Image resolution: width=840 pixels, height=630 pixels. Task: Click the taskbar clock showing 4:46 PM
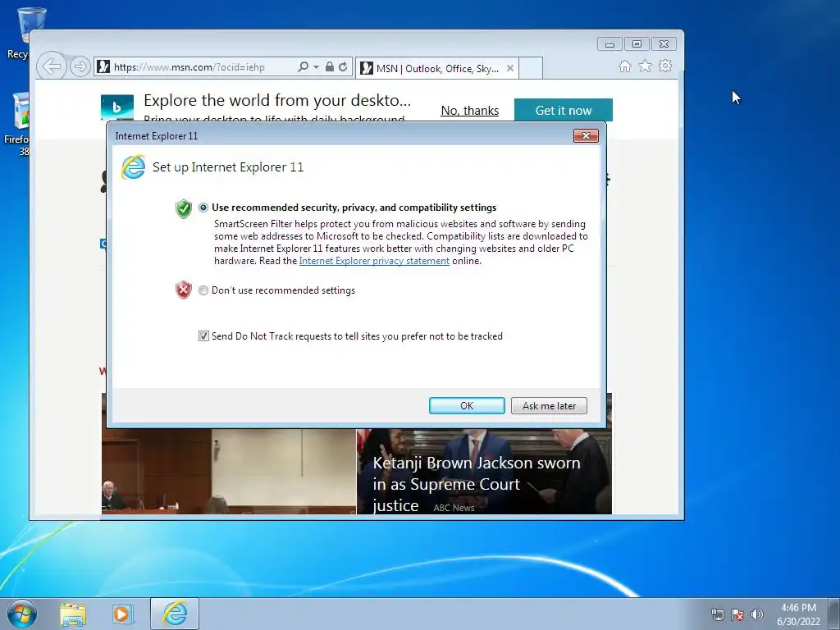(798, 614)
